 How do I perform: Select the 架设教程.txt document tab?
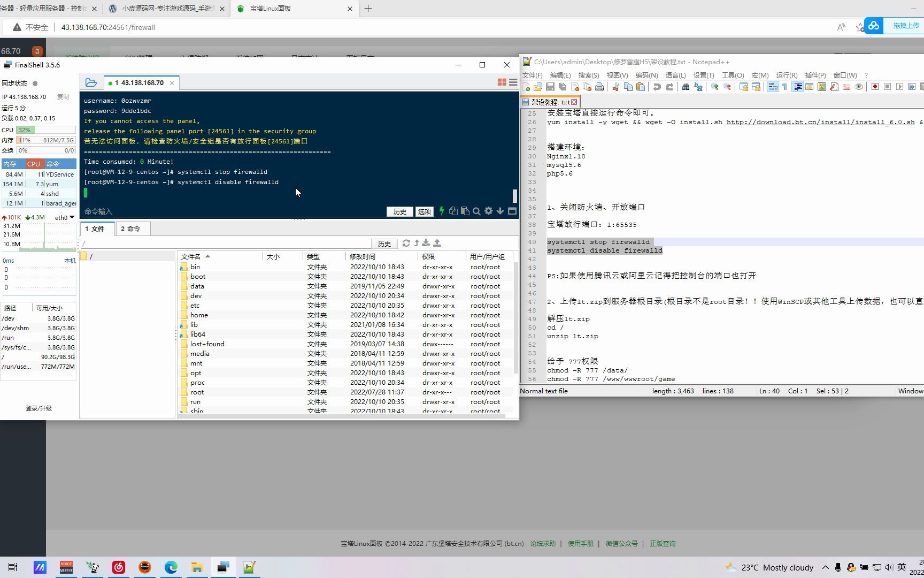pyautogui.click(x=550, y=102)
